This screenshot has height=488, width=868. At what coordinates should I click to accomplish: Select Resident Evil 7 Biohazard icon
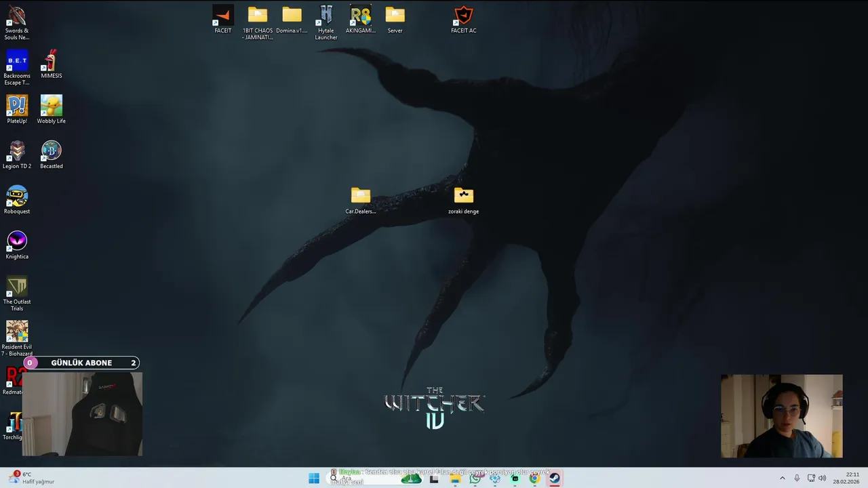point(17,338)
